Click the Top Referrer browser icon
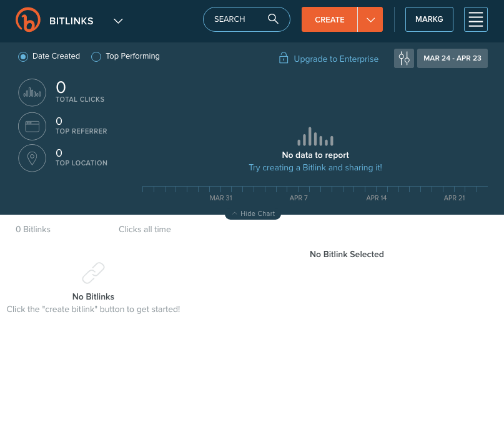Viewport: 504px width, 430px height. pyautogui.click(x=32, y=126)
